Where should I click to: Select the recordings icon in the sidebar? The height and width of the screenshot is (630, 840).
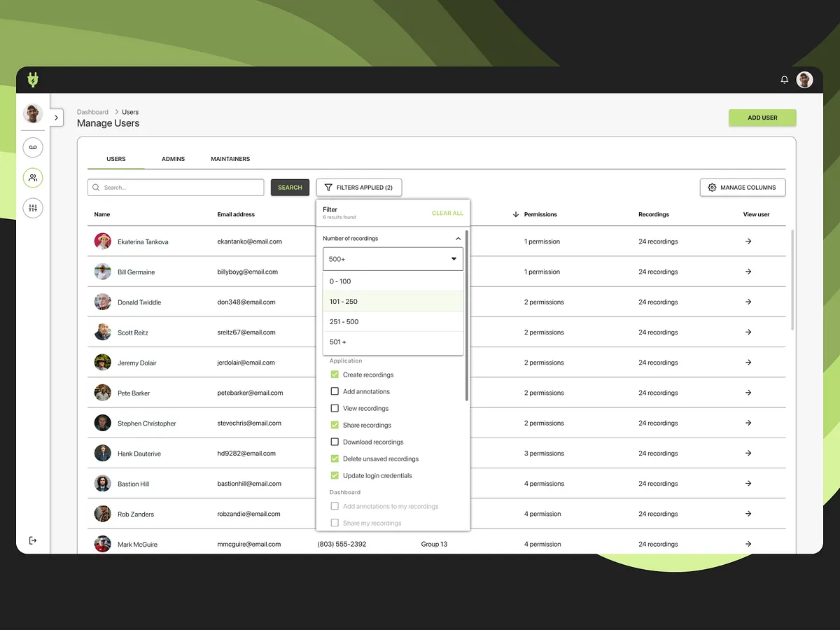pyautogui.click(x=32, y=147)
